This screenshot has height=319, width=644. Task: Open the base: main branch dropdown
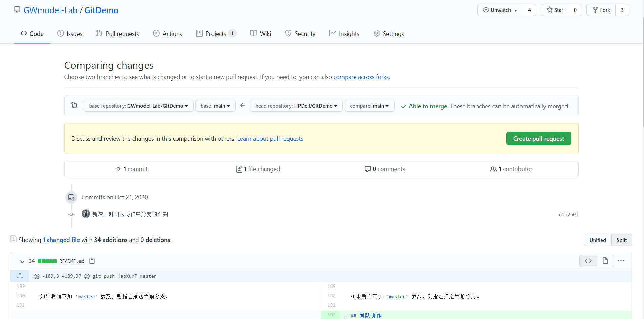(x=215, y=106)
